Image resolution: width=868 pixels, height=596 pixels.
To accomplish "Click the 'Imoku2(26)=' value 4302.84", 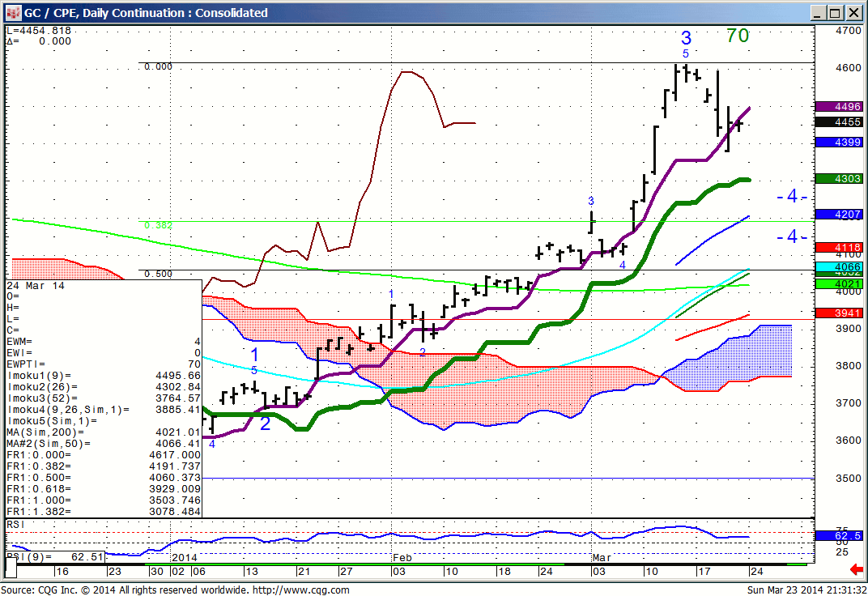I will tap(178, 387).
